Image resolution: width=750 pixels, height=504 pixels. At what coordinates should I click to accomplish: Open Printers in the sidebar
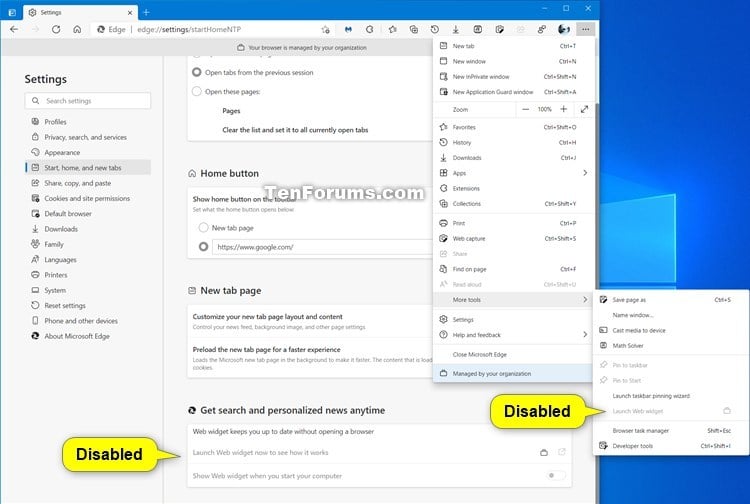[88, 275]
